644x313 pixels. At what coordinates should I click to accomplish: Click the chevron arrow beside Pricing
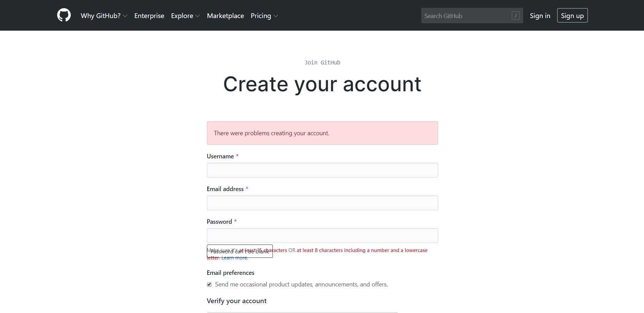coord(276,16)
